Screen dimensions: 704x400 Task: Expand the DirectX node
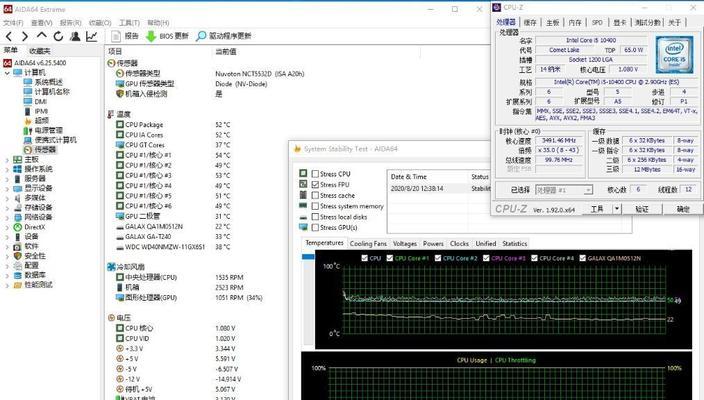tap(7, 227)
